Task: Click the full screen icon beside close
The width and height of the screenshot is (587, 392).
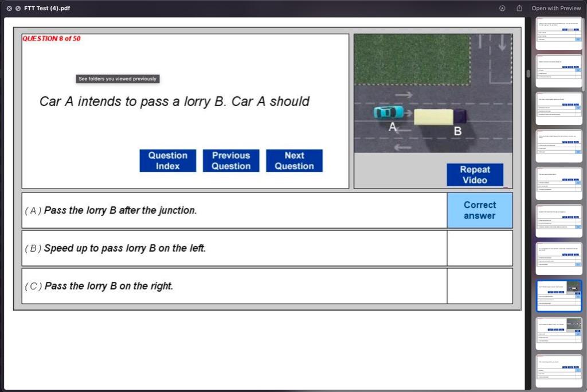Action: tap(18, 8)
